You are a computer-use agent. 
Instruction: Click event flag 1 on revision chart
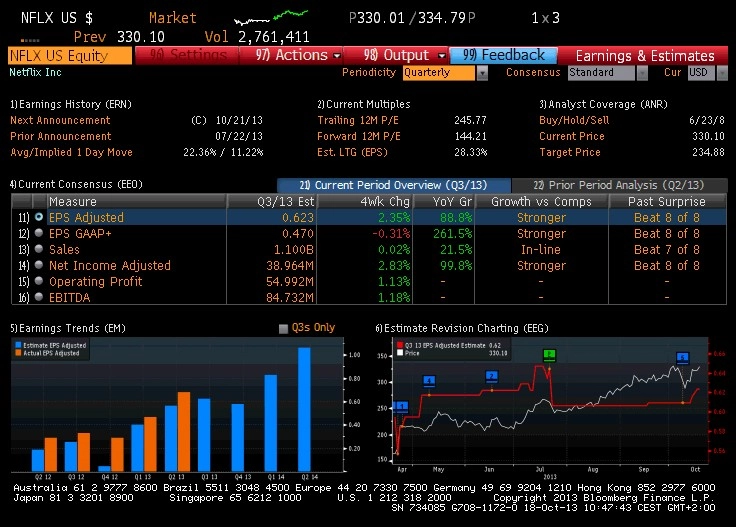coord(401,406)
